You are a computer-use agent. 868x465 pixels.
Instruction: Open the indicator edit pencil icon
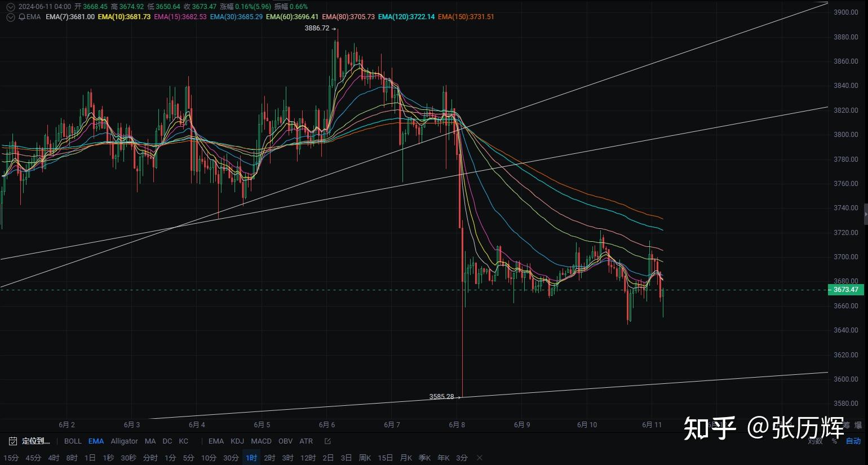327,441
